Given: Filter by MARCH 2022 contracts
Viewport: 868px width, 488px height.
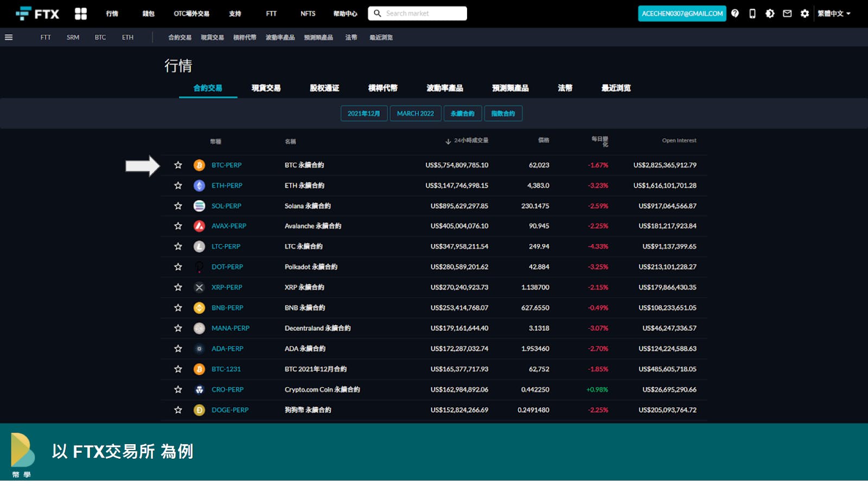Looking at the screenshot, I should (415, 113).
